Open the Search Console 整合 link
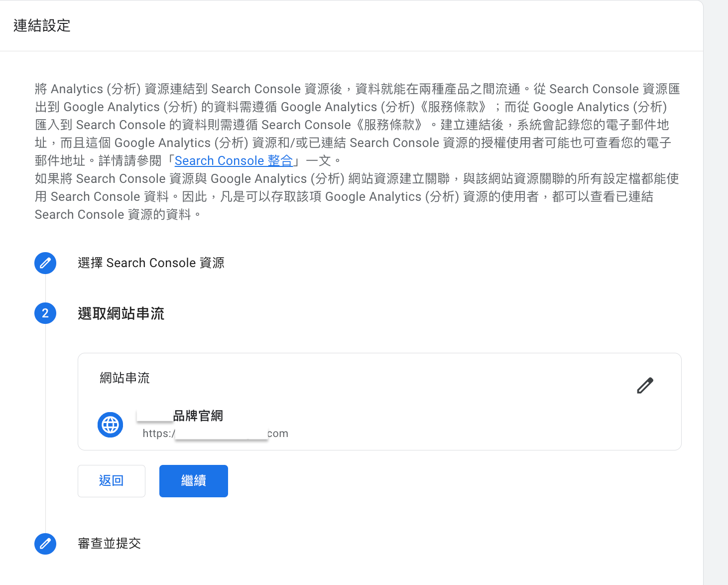The image size is (728, 585). coord(234,161)
